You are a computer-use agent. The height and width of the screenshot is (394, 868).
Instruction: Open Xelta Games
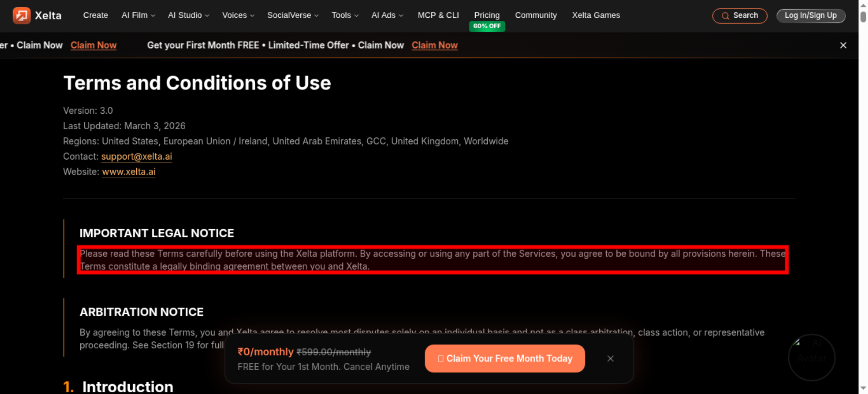[596, 15]
